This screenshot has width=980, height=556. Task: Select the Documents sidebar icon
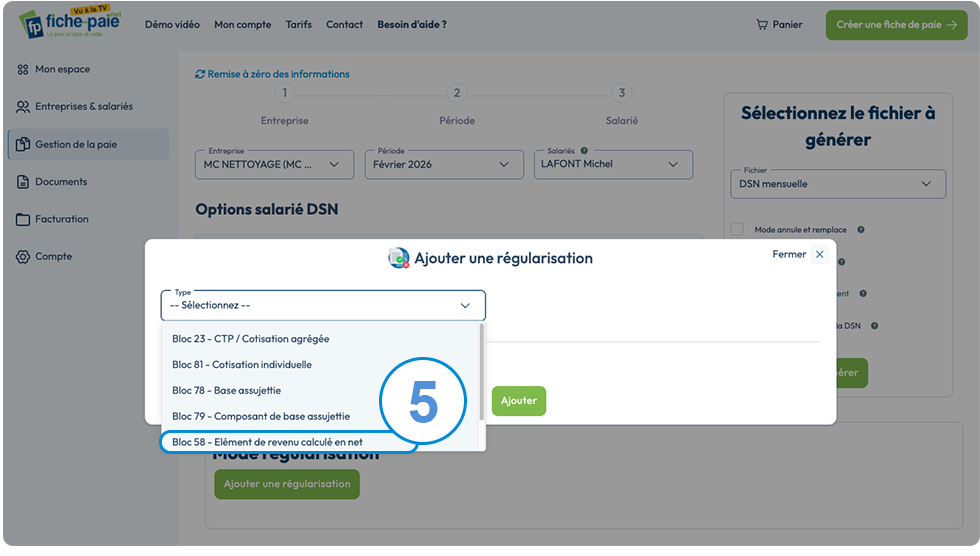(22, 182)
